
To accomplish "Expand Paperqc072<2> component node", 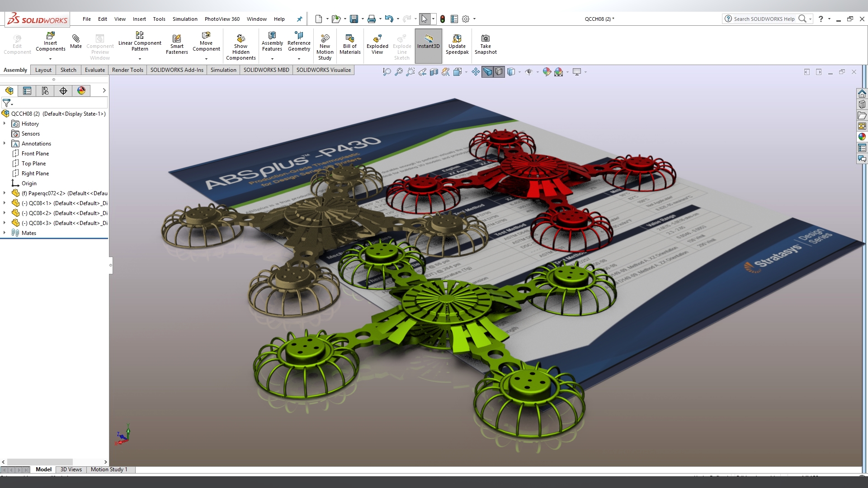I will 5,193.
